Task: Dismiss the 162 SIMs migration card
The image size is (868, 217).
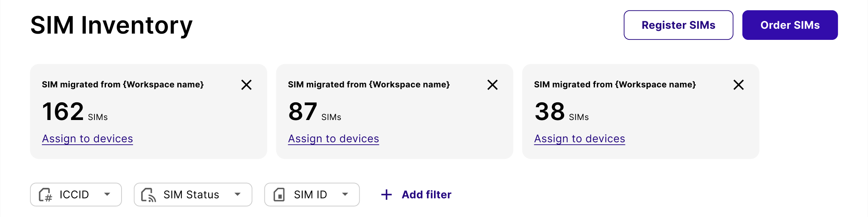Action: pos(246,85)
